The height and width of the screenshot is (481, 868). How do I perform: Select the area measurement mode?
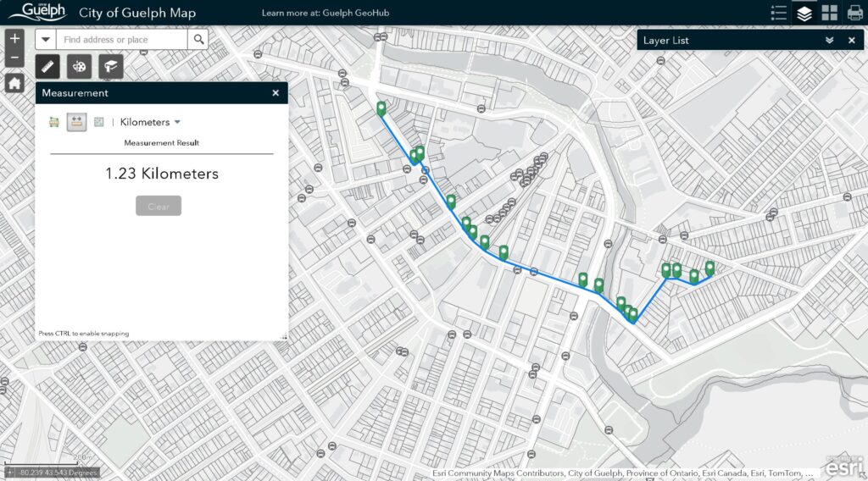(55, 122)
